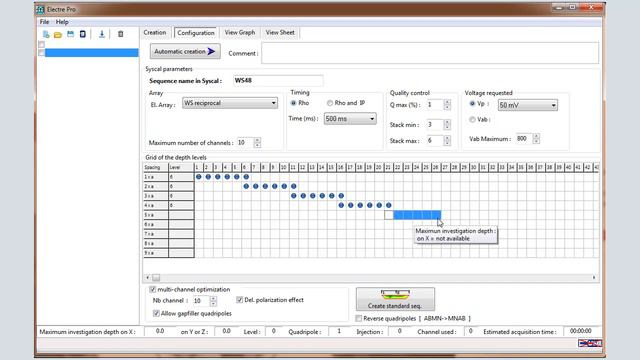Click the Nb channel value field

pyautogui.click(x=201, y=301)
